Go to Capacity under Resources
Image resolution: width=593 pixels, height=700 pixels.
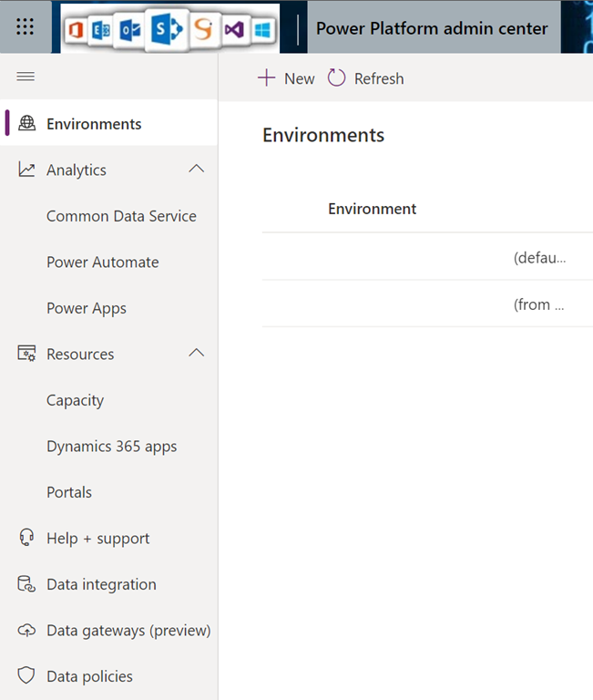75,400
